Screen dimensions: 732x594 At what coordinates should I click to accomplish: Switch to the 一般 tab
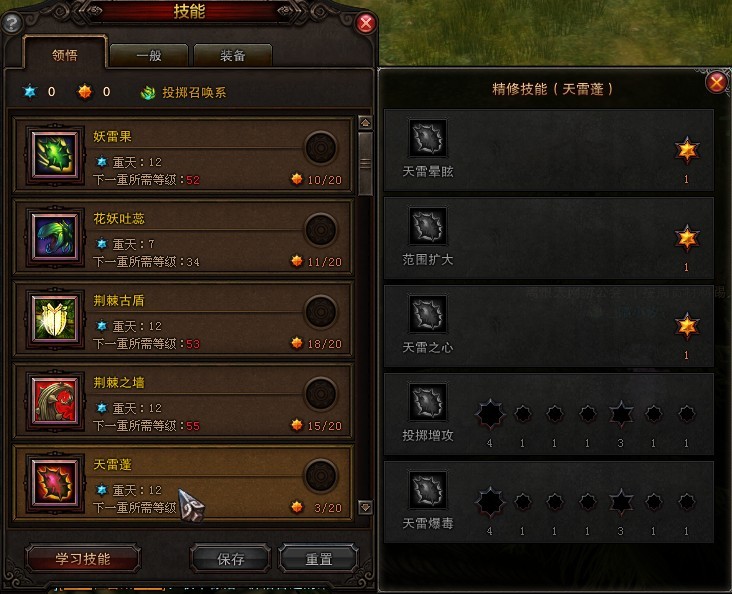tap(149, 56)
